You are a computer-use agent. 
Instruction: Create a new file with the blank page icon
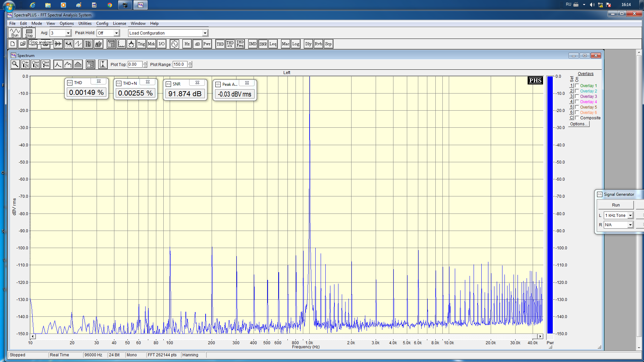tap(13, 44)
